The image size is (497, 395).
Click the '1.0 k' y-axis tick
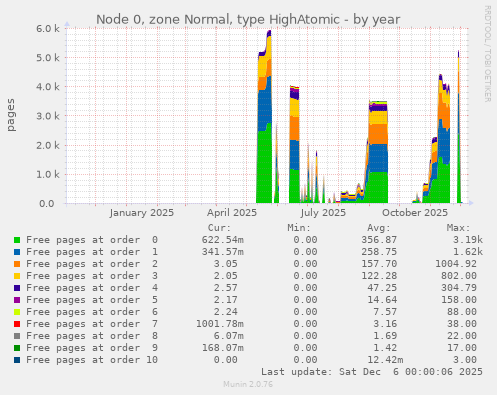tap(48, 175)
